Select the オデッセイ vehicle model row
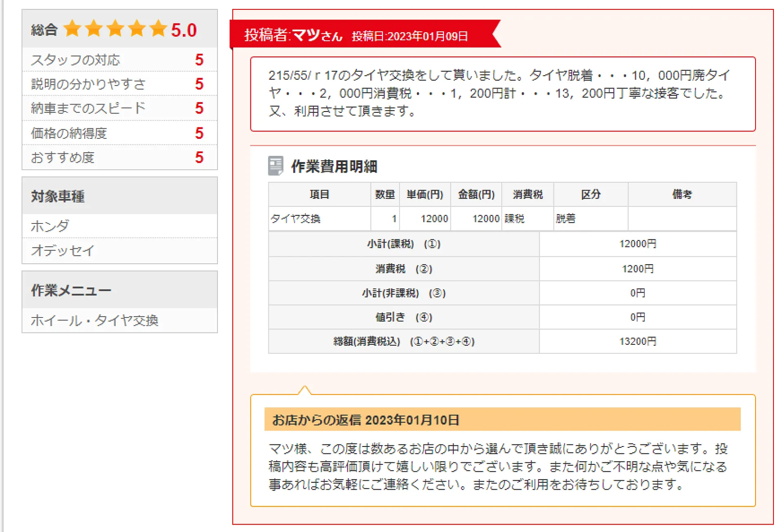The image size is (782, 532). [x=63, y=250]
